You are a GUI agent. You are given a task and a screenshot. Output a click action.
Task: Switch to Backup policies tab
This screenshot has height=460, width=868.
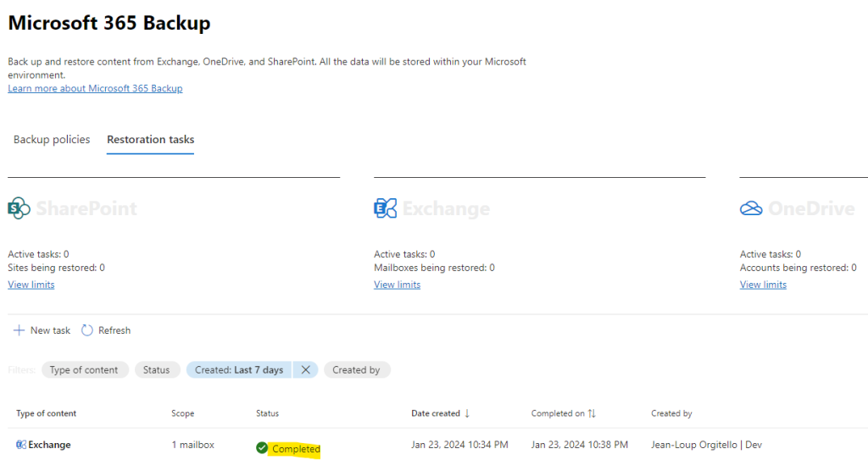coord(52,140)
